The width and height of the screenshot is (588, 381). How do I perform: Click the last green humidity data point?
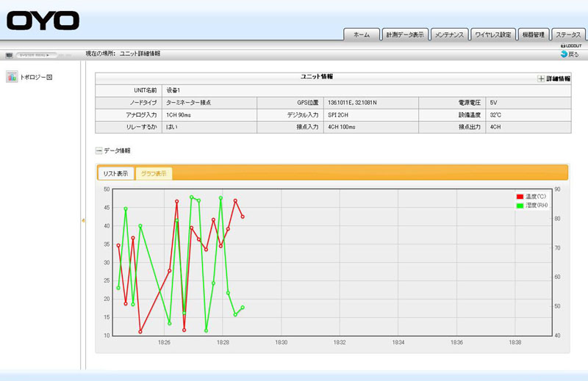(x=243, y=308)
